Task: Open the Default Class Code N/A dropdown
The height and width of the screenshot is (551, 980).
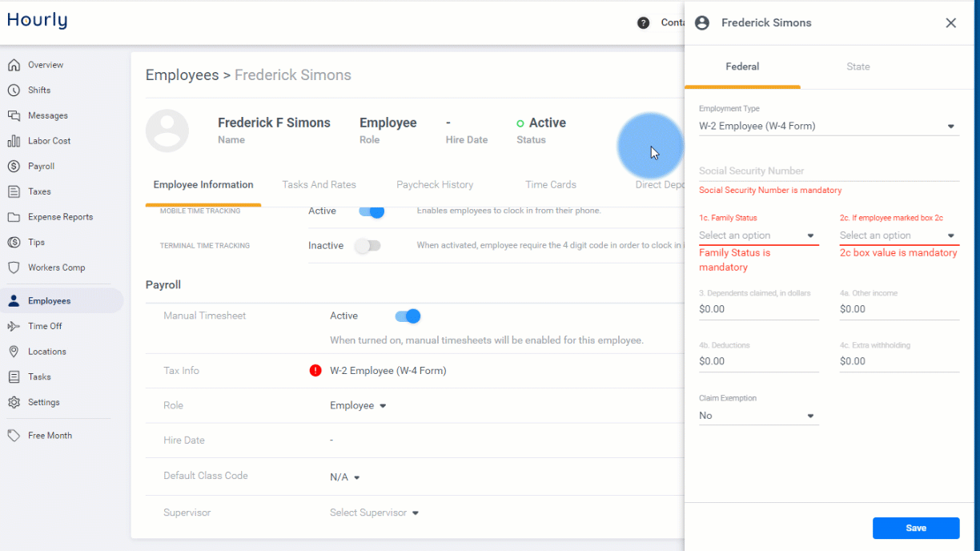Action: click(345, 477)
